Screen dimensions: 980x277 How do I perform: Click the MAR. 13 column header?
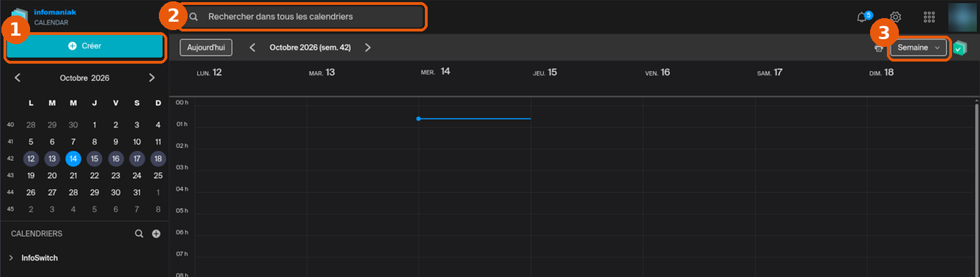pos(322,72)
